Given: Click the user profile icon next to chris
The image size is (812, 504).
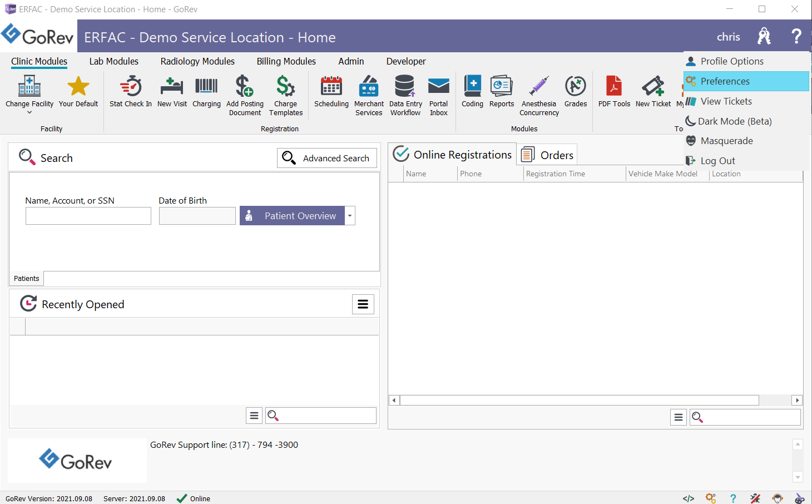Looking at the screenshot, I should coord(764,36).
